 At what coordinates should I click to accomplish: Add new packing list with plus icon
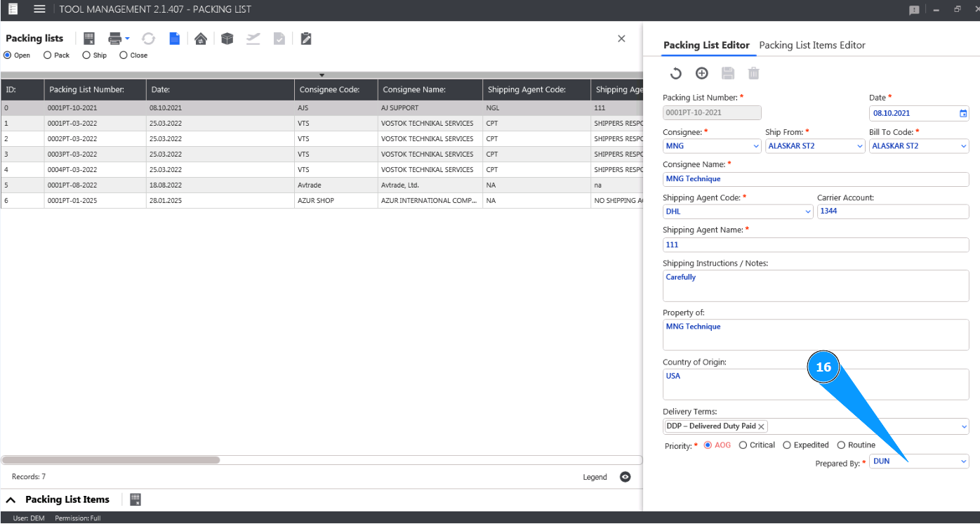(x=701, y=74)
